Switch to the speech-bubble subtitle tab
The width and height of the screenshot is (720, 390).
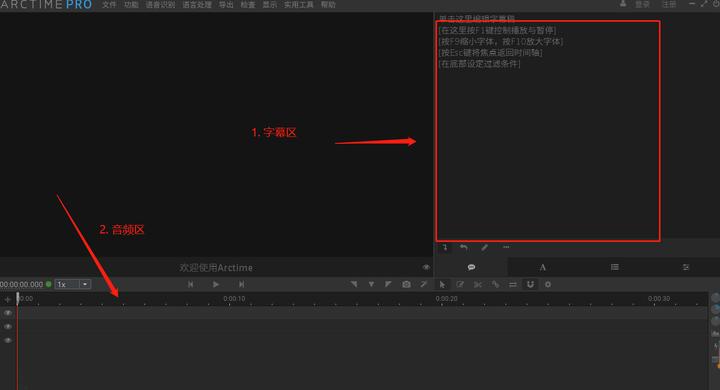tap(471, 267)
